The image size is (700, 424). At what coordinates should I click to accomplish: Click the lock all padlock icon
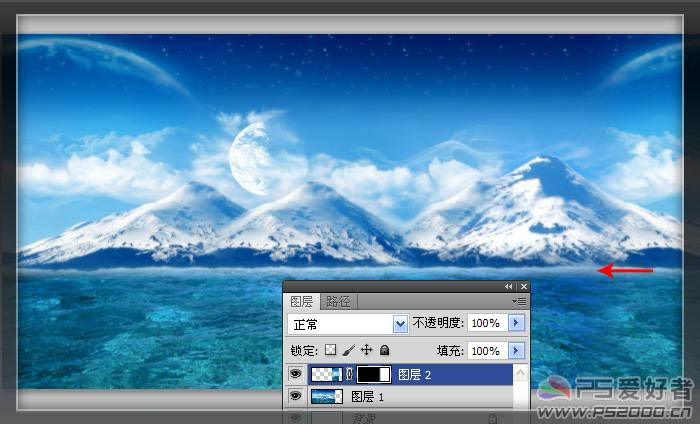(x=385, y=351)
